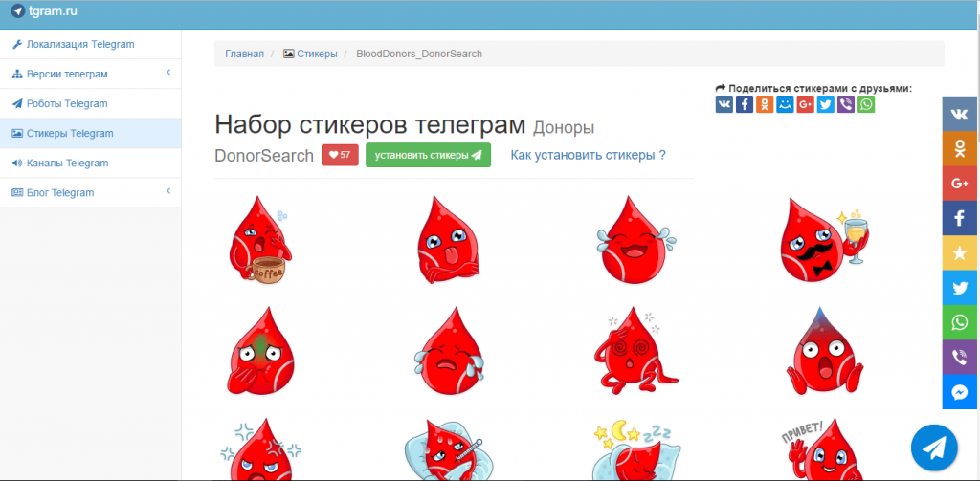Viewport: 980px width, 481px height.
Task: Click the Twitter icon in the top share row
Action: (x=826, y=104)
